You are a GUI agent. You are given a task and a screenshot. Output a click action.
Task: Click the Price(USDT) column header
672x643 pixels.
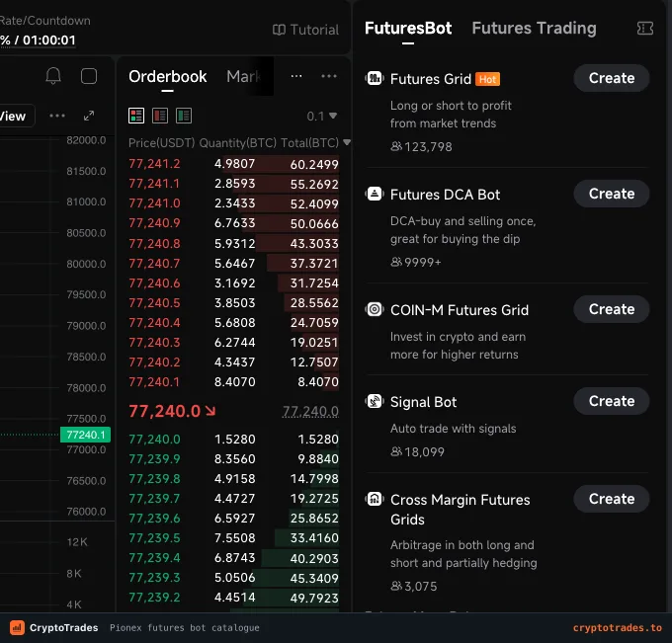point(161,142)
